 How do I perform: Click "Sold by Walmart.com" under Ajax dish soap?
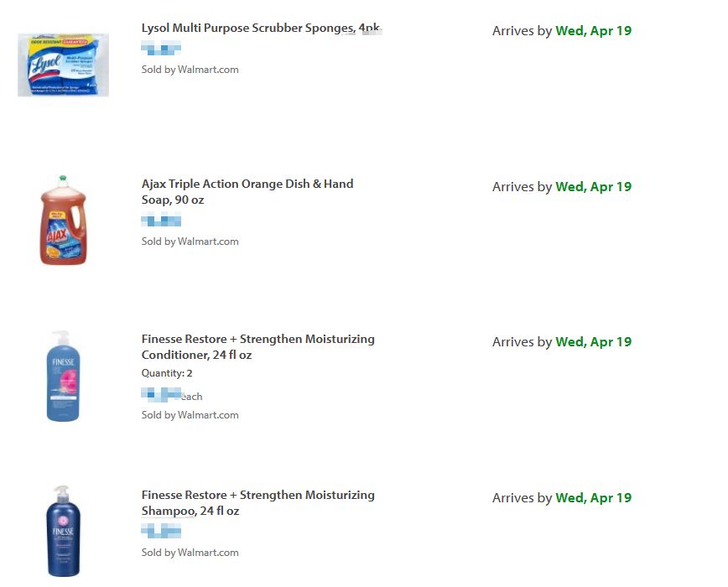click(x=190, y=242)
